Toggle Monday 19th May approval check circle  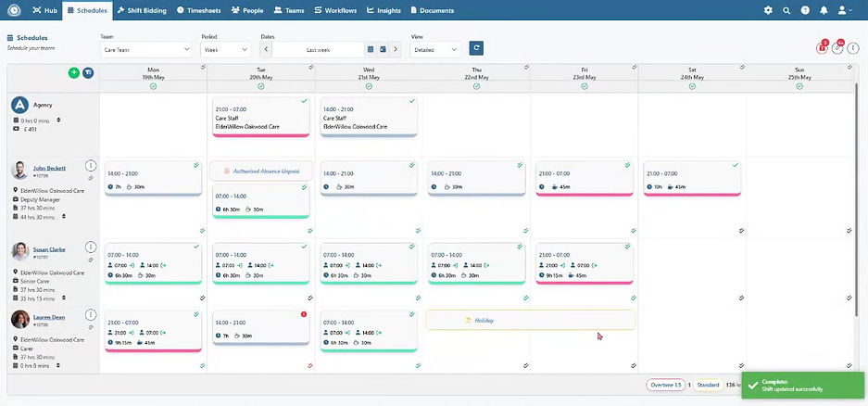(154, 86)
